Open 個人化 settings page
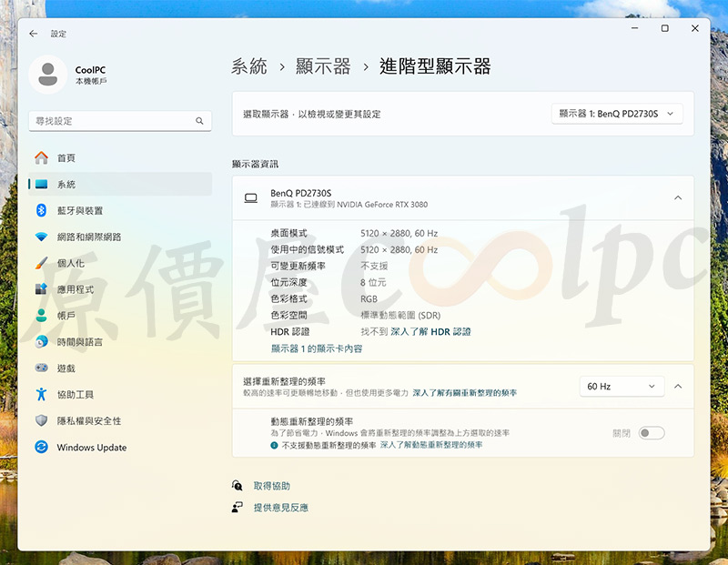728x565 pixels. coord(120,263)
